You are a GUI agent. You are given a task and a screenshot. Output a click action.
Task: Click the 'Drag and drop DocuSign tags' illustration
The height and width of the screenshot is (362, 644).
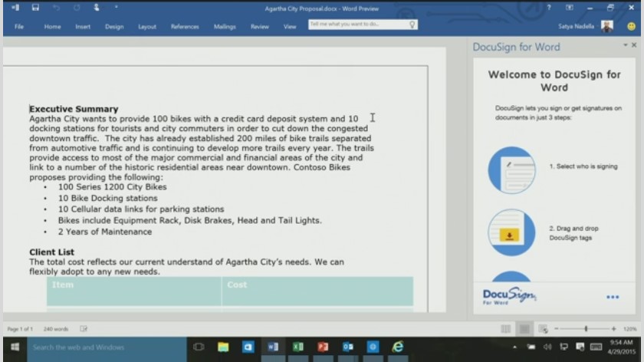coord(512,232)
